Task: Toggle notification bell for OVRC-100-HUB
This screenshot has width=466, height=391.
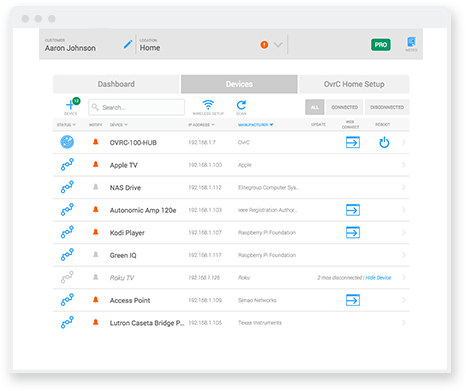Action: 96,142
